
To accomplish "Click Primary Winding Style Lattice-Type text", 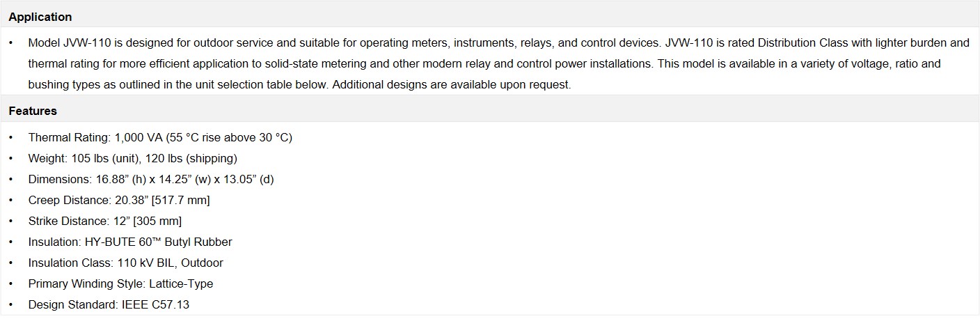I will click(x=120, y=283).
